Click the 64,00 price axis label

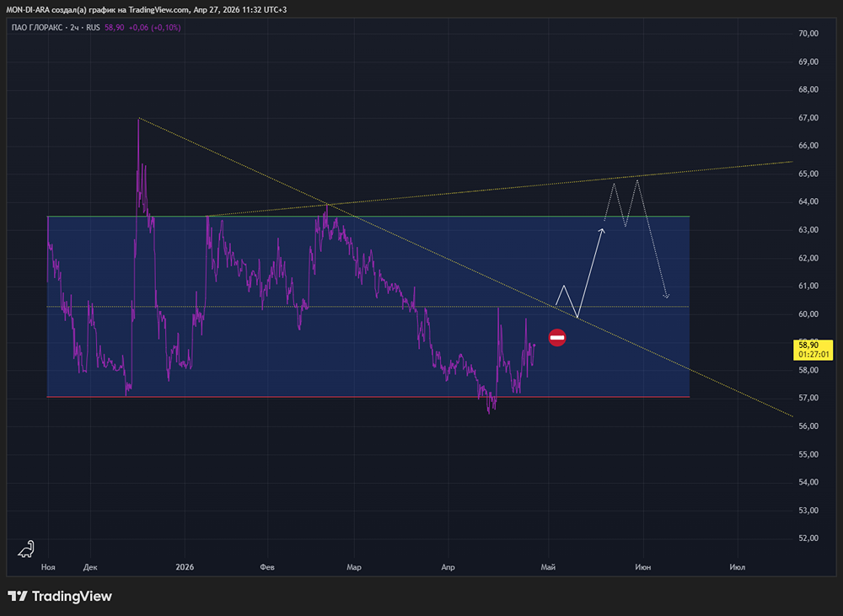click(808, 201)
